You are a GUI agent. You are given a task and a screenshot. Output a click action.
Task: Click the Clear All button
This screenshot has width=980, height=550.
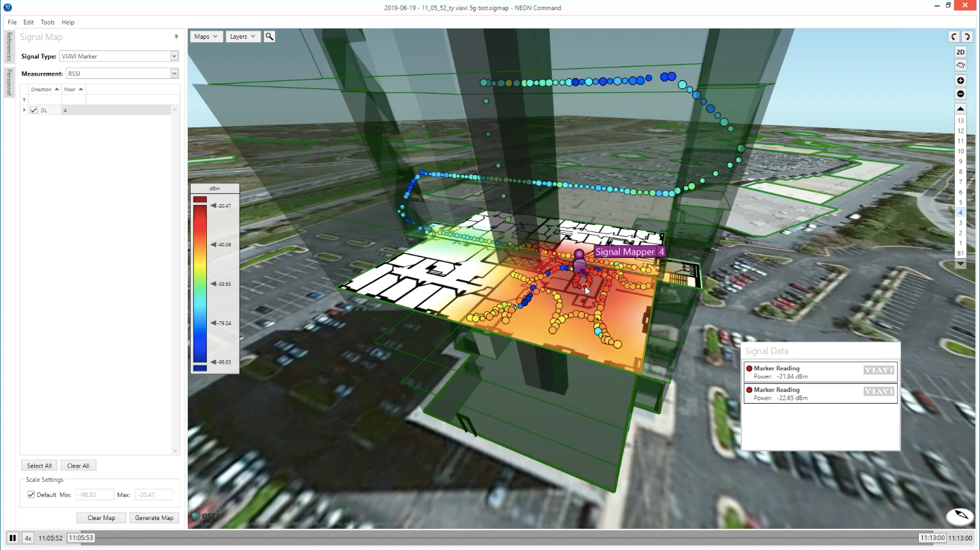(78, 466)
